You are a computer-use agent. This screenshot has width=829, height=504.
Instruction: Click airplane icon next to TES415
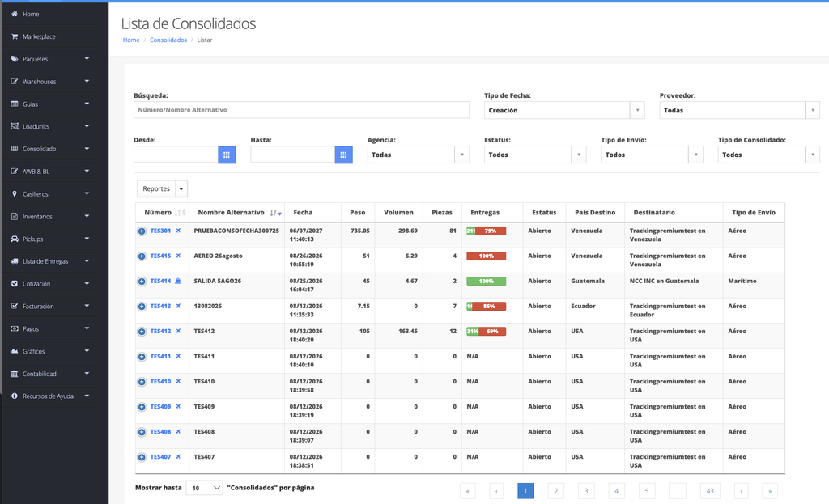point(178,256)
